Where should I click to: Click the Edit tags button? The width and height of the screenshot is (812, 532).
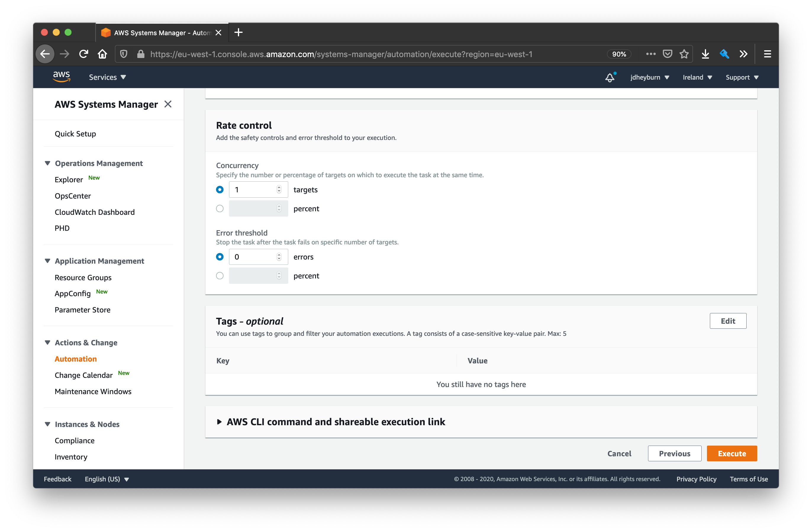(x=728, y=321)
